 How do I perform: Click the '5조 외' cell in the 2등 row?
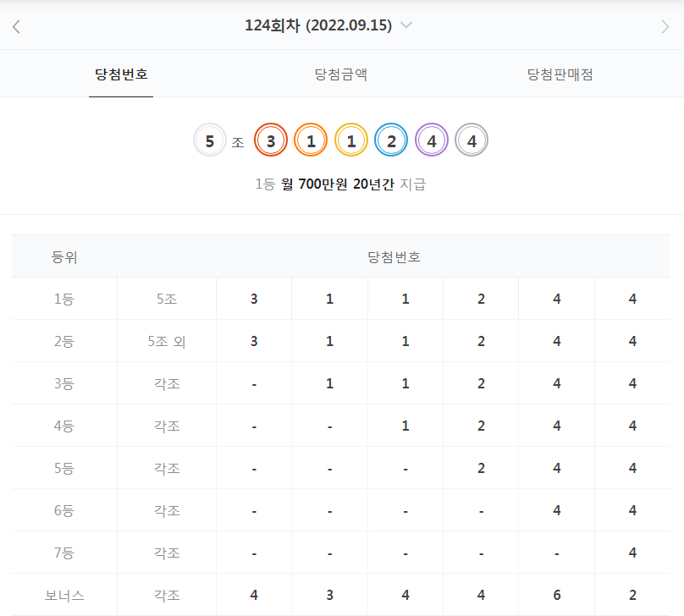pyautogui.click(x=167, y=341)
